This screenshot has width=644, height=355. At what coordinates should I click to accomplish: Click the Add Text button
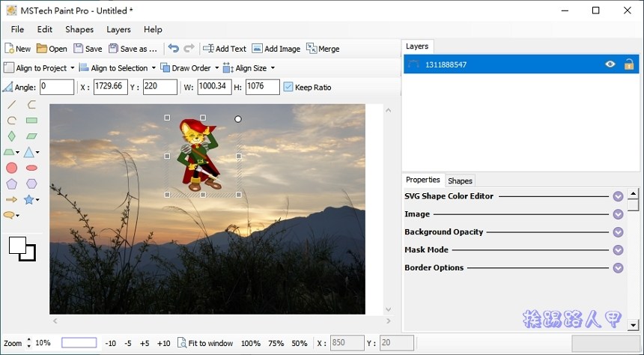pyautogui.click(x=225, y=49)
